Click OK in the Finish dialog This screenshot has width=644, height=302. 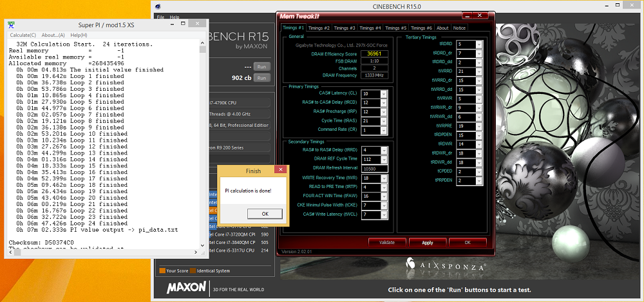(x=265, y=214)
